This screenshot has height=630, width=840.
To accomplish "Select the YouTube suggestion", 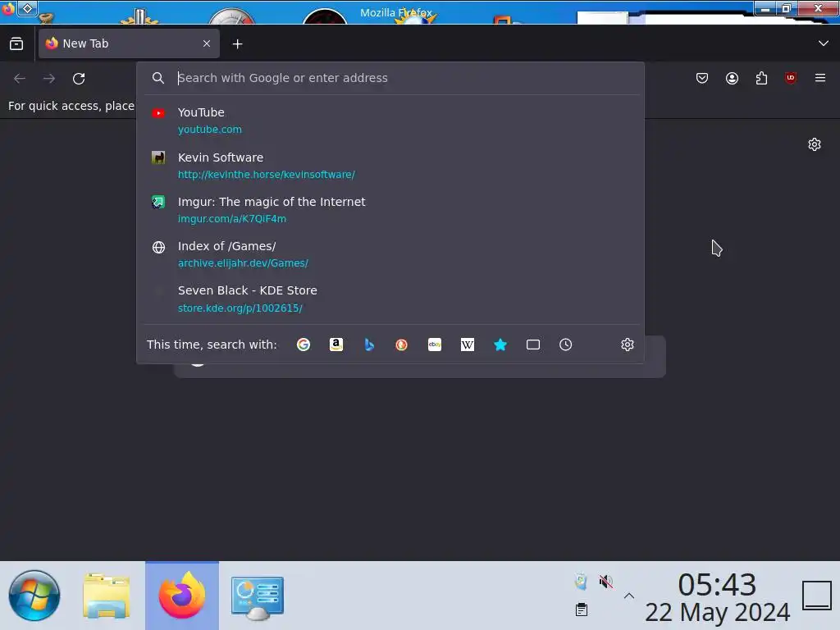I will 390,121.
